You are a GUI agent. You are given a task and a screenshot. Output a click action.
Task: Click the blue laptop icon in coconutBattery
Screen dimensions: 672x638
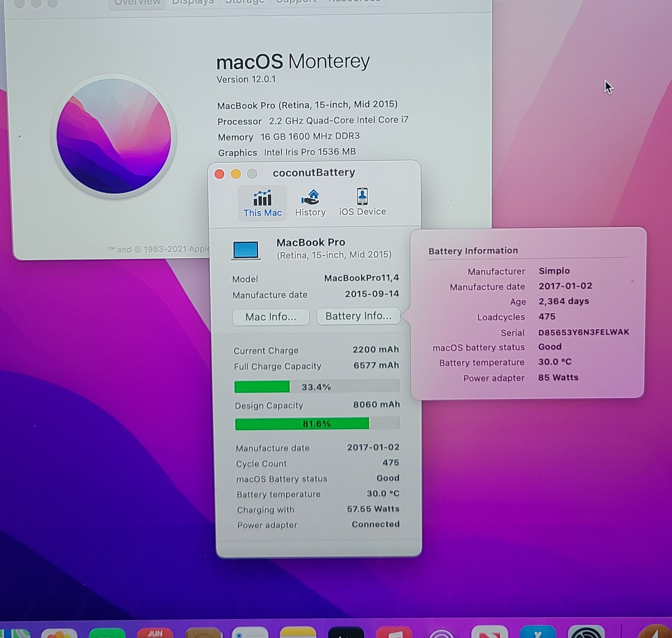point(246,250)
